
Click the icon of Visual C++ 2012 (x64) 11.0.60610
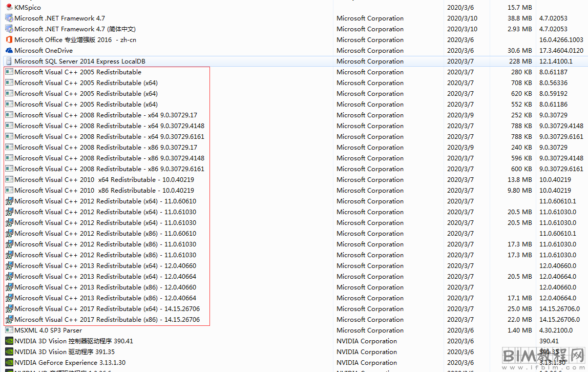pos(9,201)
